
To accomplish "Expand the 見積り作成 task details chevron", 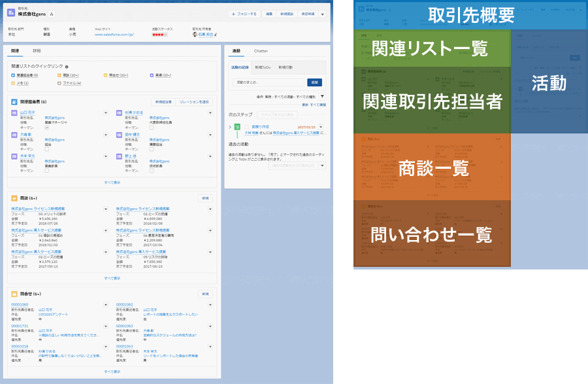I will pyautogui.click(x=230, y=127).
